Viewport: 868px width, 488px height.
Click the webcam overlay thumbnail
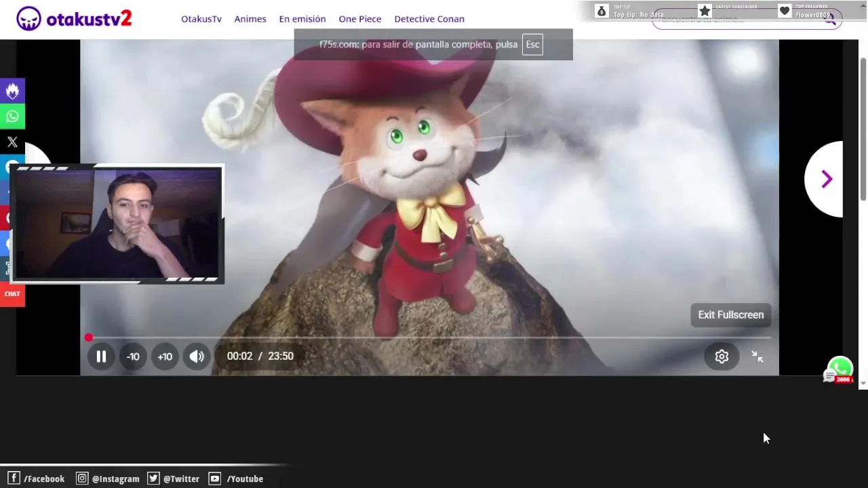(117, 224)
